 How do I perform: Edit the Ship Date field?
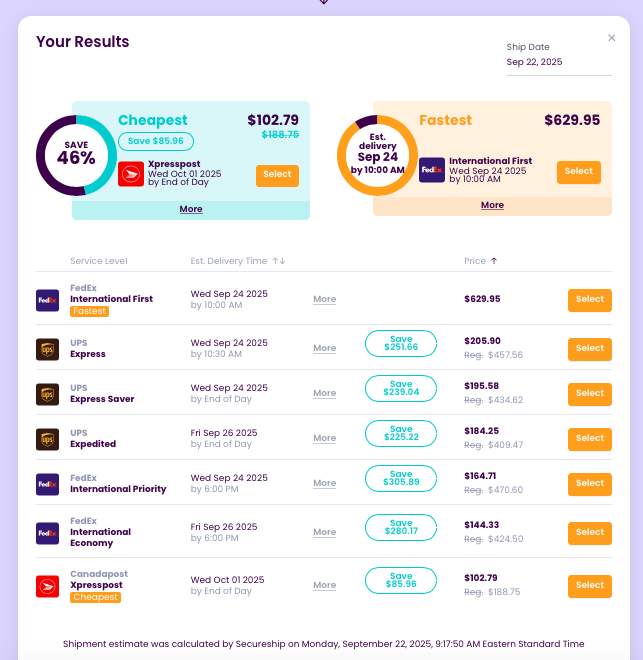pos(558,62)
